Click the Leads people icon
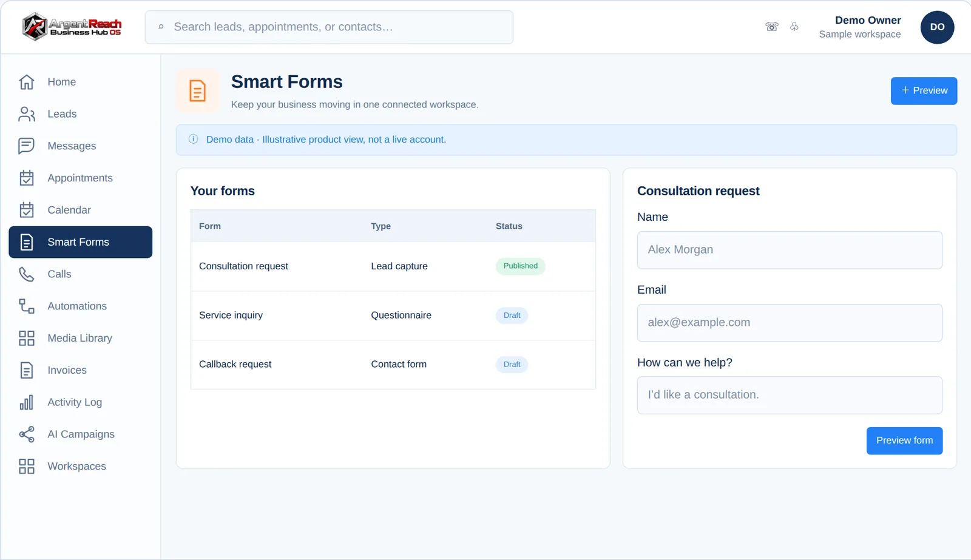The width and height of the screenshot is (971, 560). coord(27,114)
